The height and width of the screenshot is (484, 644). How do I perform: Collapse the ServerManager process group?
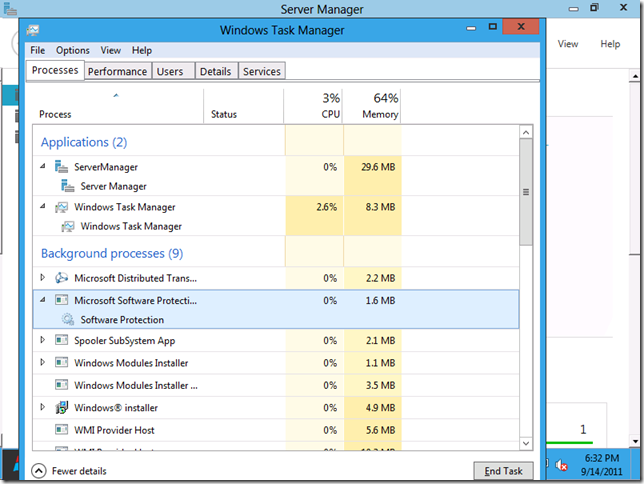tap(43, 166)
